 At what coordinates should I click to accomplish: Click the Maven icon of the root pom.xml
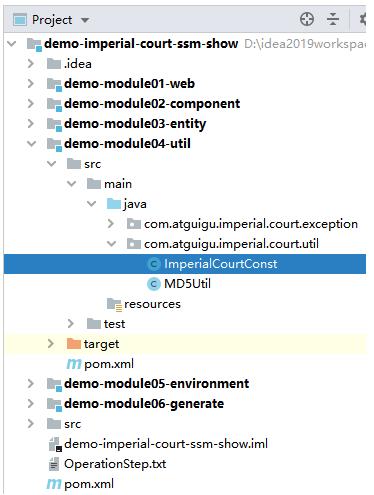(x=54, y=484)
